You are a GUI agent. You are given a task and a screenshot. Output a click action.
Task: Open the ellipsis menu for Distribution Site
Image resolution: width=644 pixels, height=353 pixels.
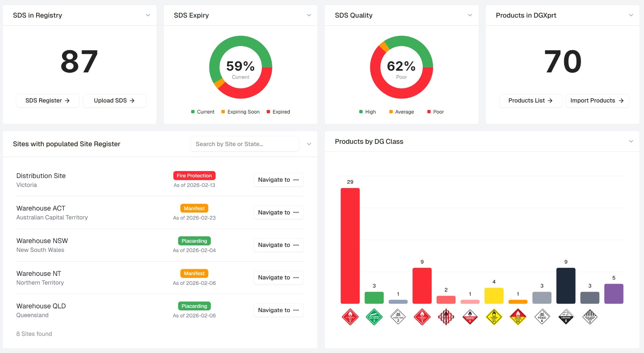pyautogui.click(x=297, y=180)
